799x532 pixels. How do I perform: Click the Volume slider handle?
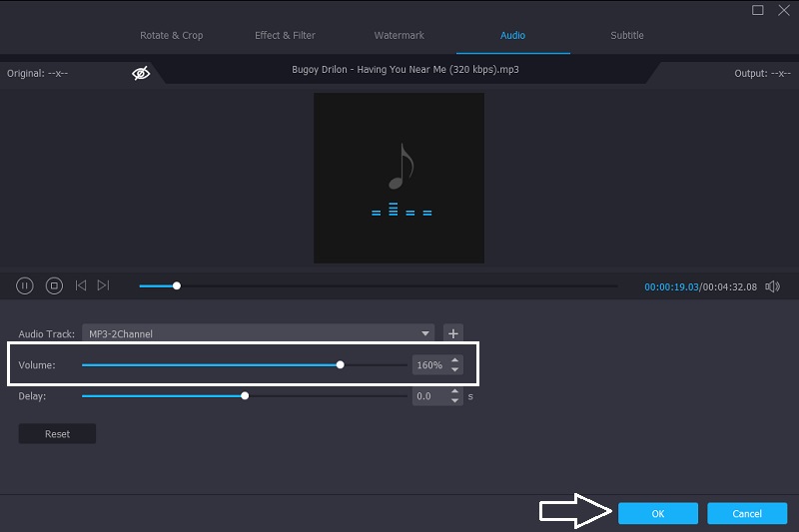pos(341,365)
